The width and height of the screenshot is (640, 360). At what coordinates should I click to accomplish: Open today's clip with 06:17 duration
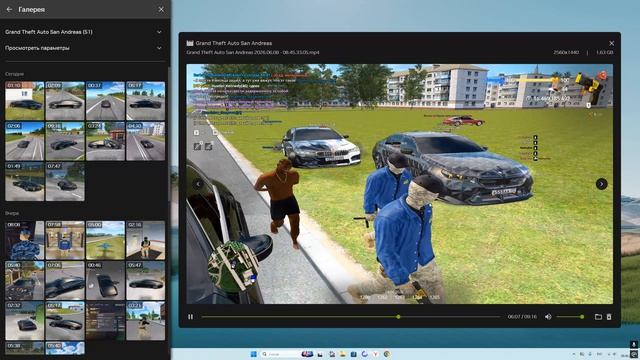[x=146, y=101]
